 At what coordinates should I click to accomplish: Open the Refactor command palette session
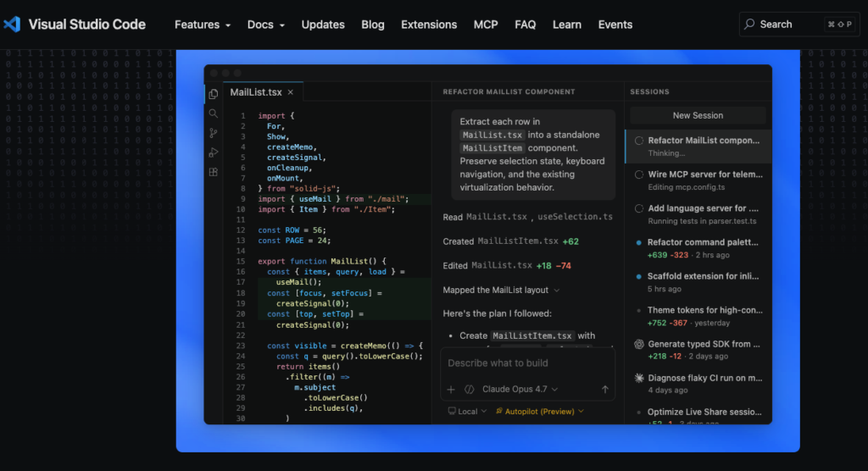click(698, 248)
